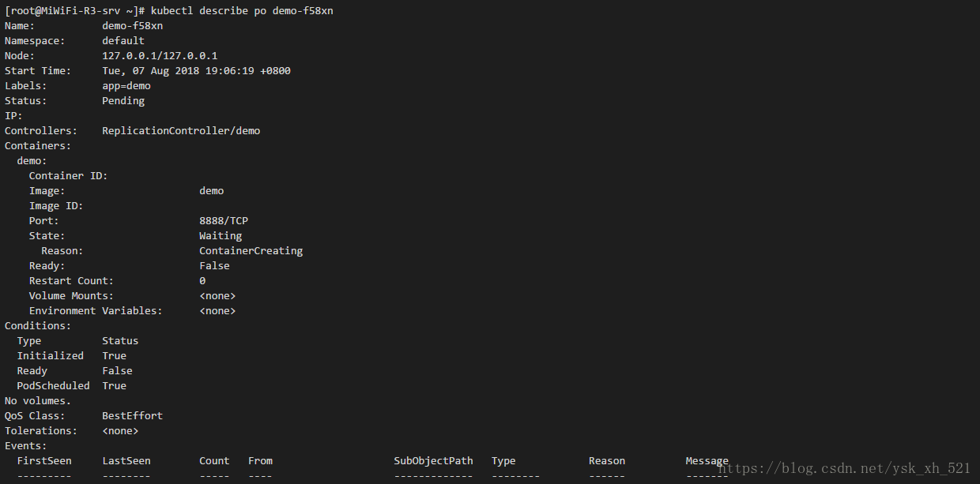Click the kubectl describe command text

pyautogui.click(x=242, y=10)
